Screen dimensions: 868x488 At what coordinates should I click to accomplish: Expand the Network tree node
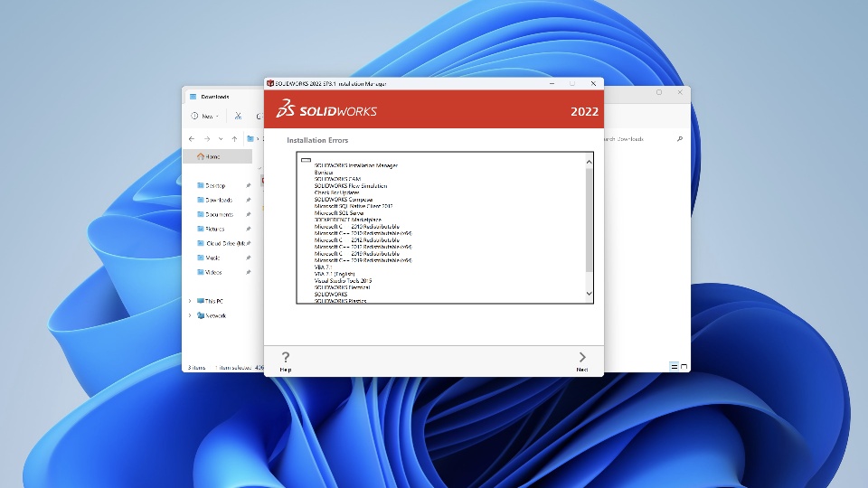(190, 315)
